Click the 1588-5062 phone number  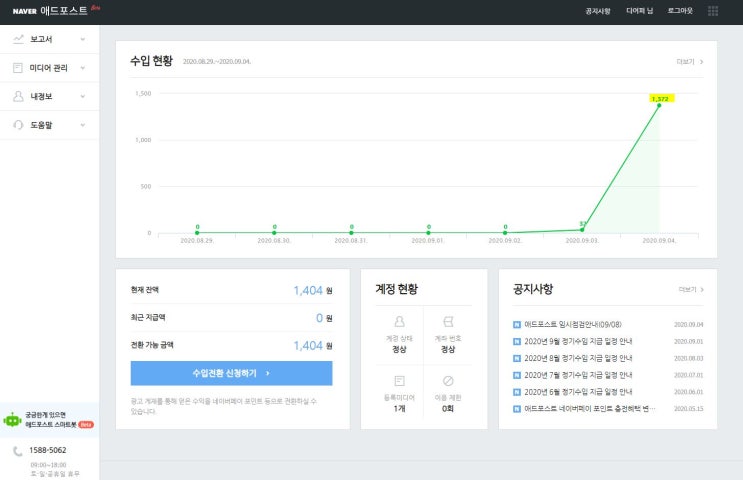(x=48, y=450)
